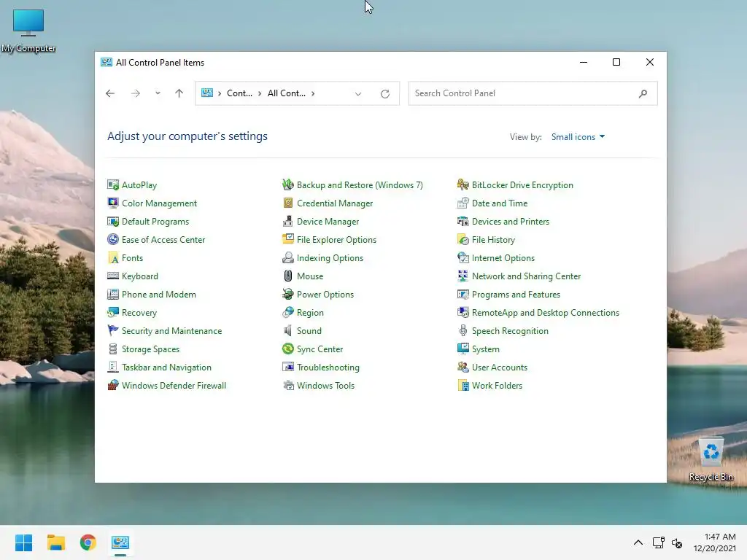
Task: Select the Recycle Bin desktop icon
Action: (711, 459)
